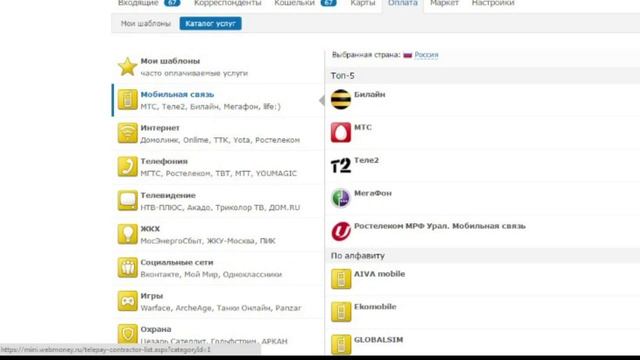Select the Мобильная связь phone icon
The width and height of the screenshot is (640, 360).
(x=127, y=100)
